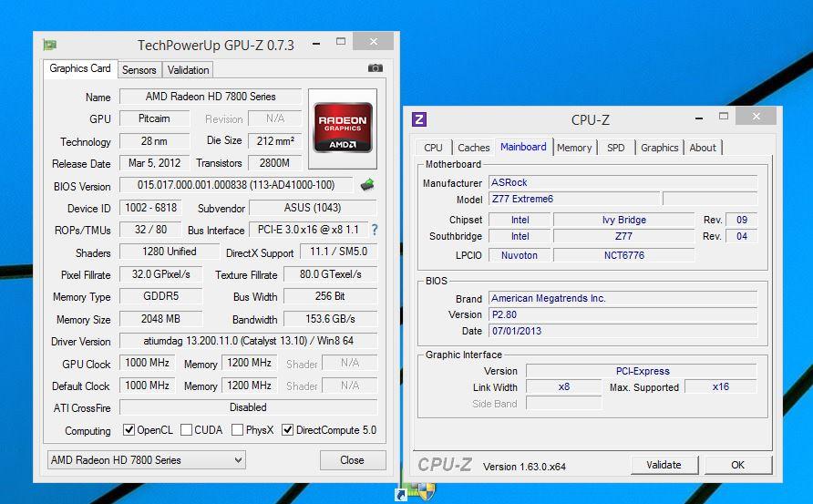Click the Max. Supported value x16
Viewport: 813px width, 504px height.
pos(721,386)
